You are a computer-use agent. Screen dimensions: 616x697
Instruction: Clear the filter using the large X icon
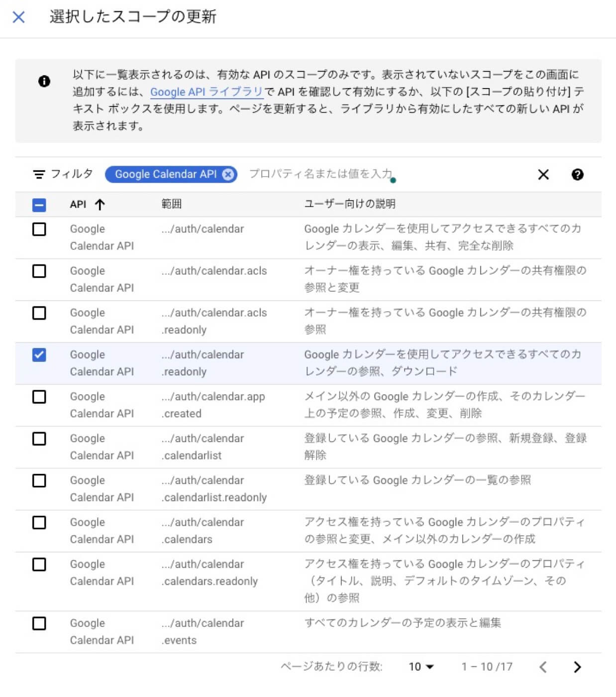(543, 174)
